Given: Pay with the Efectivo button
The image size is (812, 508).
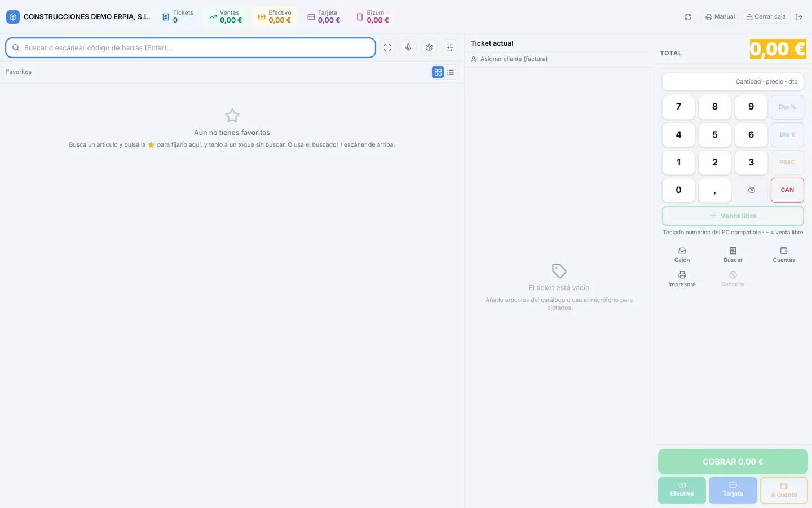Looking at the screenshot, I should pyautogui.click(x=682, y=490).
